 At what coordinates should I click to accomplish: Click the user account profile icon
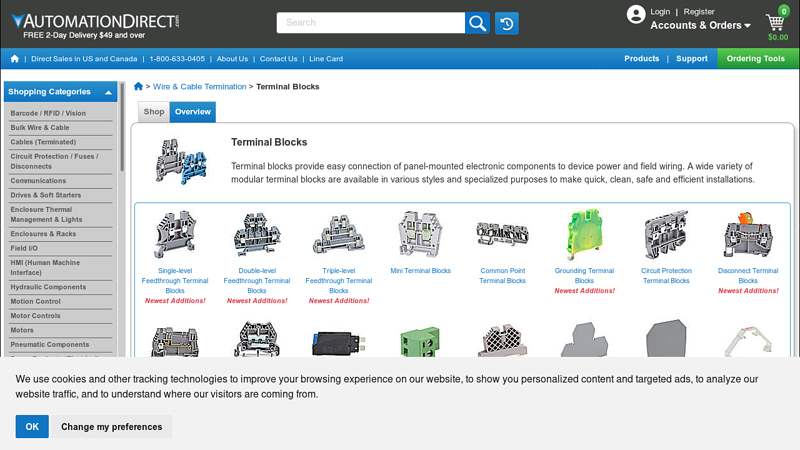click(636, 14)
